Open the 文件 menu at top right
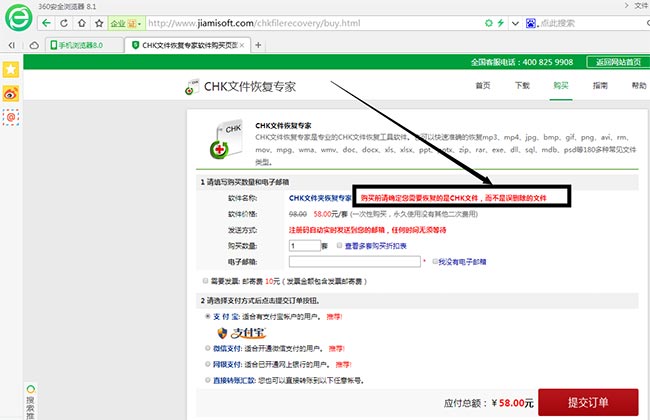Image resolution: width=650 pixels, height=420 pixels. coord(641,6)
